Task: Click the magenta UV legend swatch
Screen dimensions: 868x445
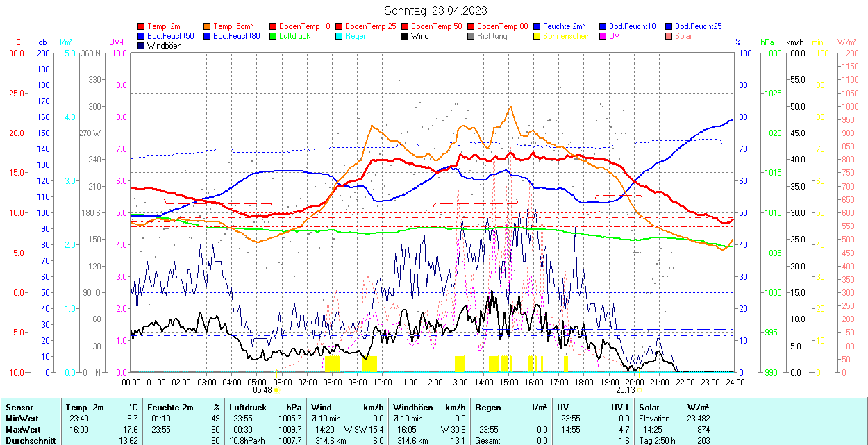Action: pyautogui.click(x=603, y=36)
